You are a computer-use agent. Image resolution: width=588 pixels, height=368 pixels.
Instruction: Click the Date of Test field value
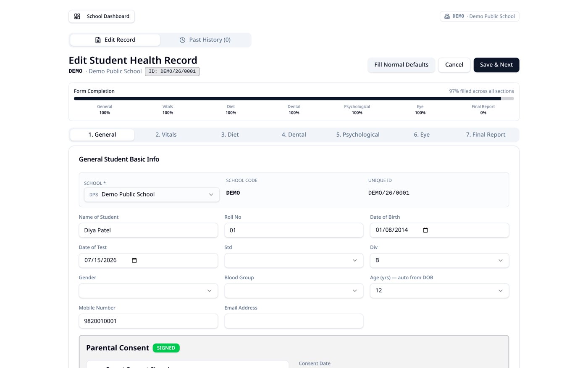pos(100,260)
